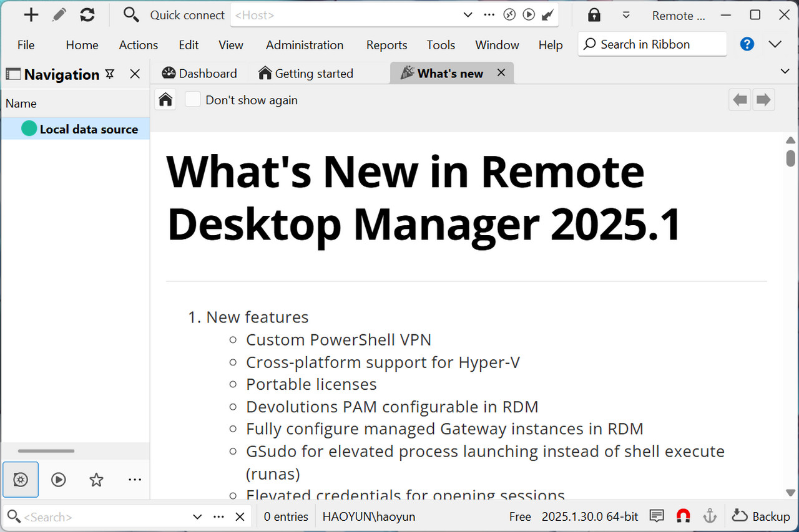Click the vertical scrollbar thumb
The image size is (799, 532).
coord(790,157)
